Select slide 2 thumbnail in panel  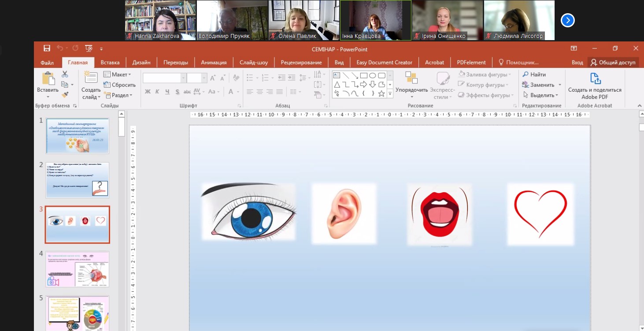click(77, 180)
